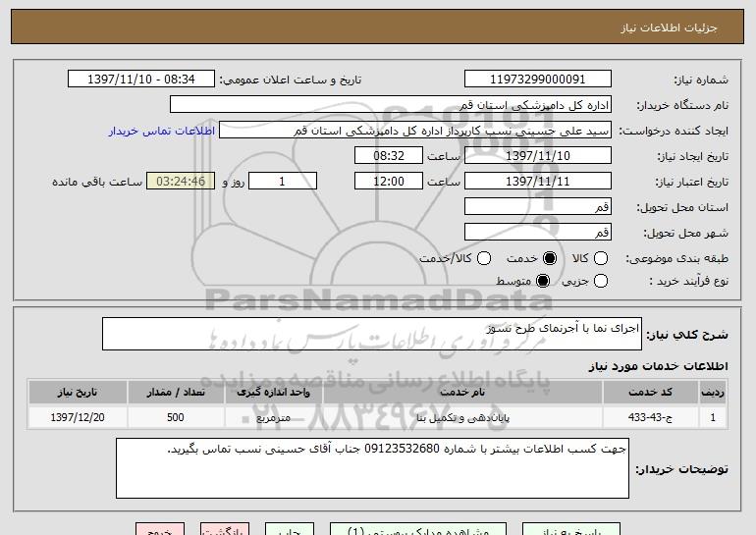Click the کد خدمت column header
The image size is (756, 535).
650,393
